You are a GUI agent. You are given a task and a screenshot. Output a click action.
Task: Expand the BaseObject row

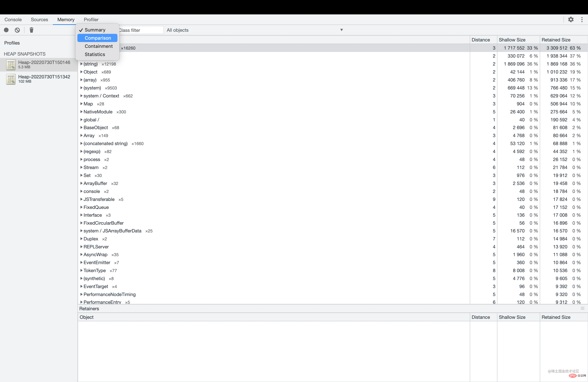81,128
